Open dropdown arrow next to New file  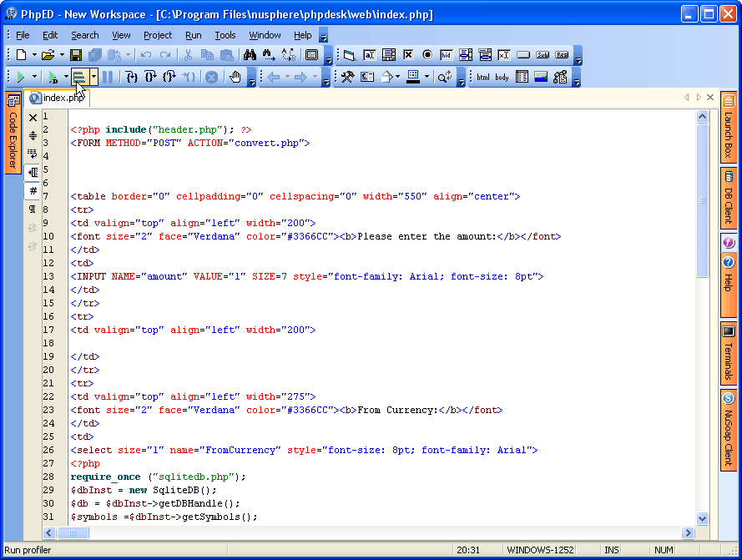[34, 55]
